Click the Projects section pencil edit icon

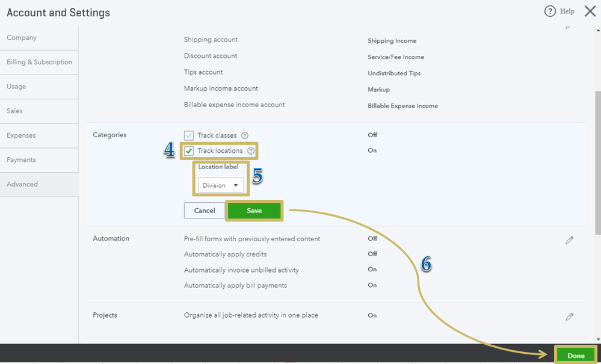569,316
